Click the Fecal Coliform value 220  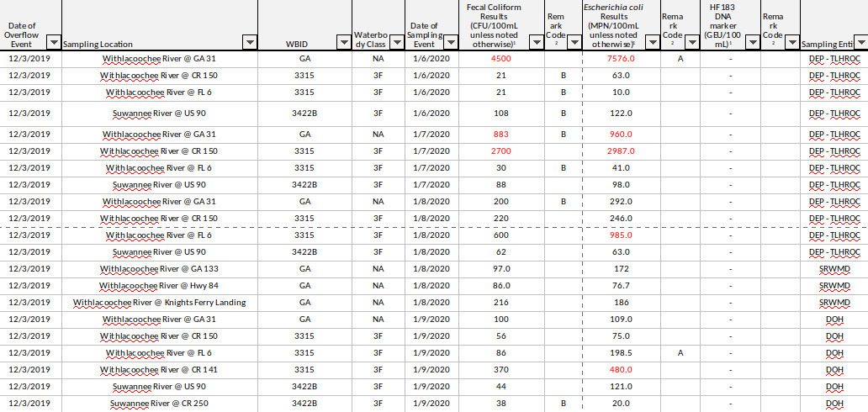[501, 218]
